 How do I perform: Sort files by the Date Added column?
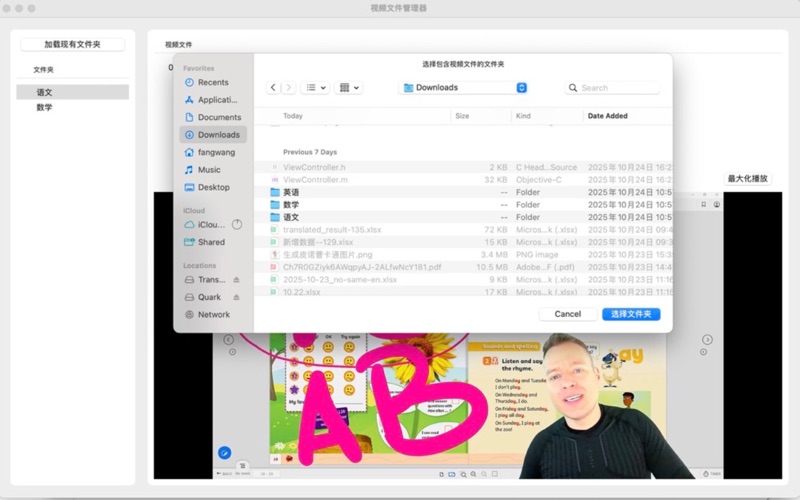607,116
